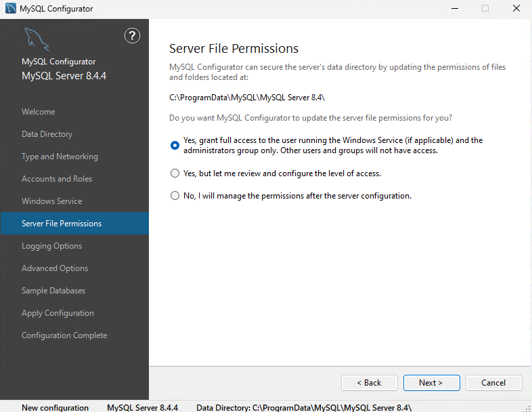This screenshot has height=412, width=532.
Task: Open the Data Directory step
Action: coord(47,134)
